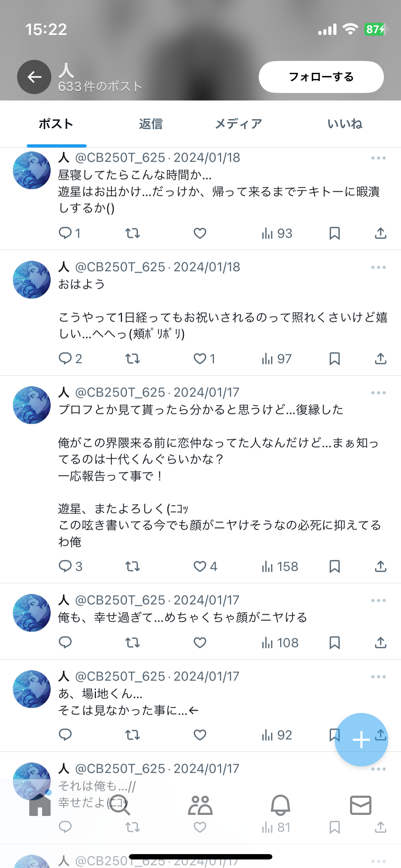Open notifications bell in bottom bar
The image size is (401, 868).
[x=281, y=805]
